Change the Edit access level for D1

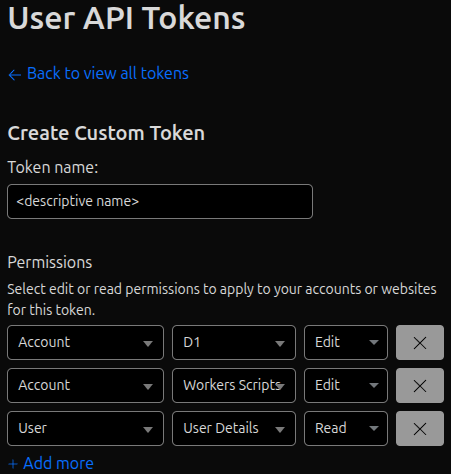tap(346, 342)
